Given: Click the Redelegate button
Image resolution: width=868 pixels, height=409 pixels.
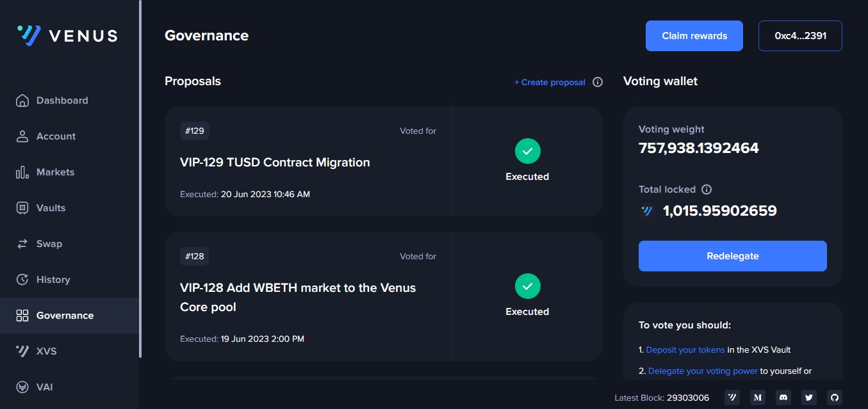Looking at the screenshot, I should [x=733, y=256].
